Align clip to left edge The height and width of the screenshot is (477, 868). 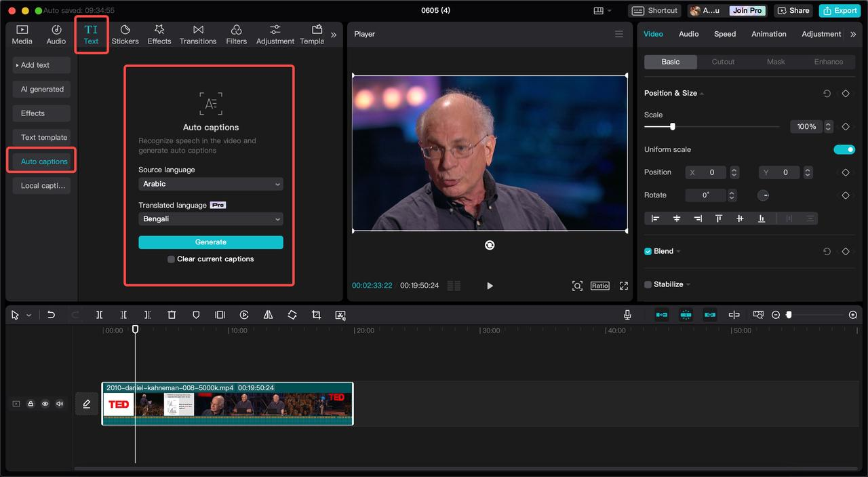point(655,218)
